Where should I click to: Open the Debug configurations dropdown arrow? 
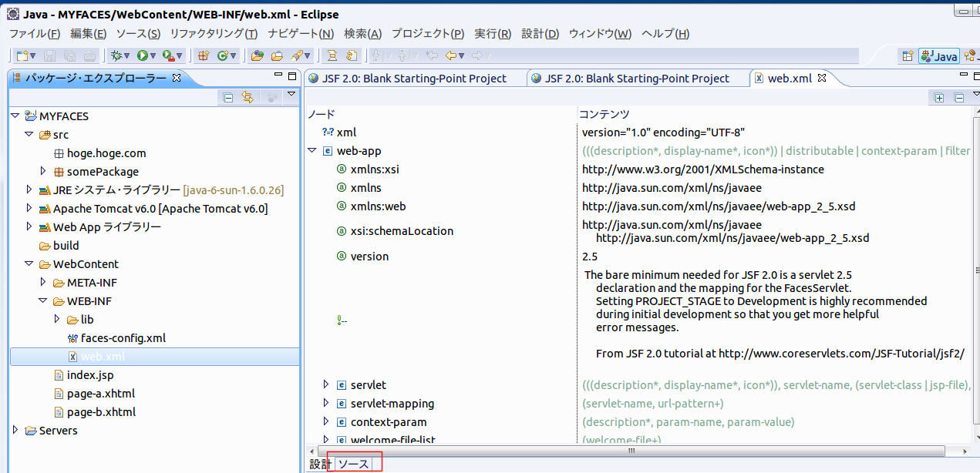tap(126, 55)
